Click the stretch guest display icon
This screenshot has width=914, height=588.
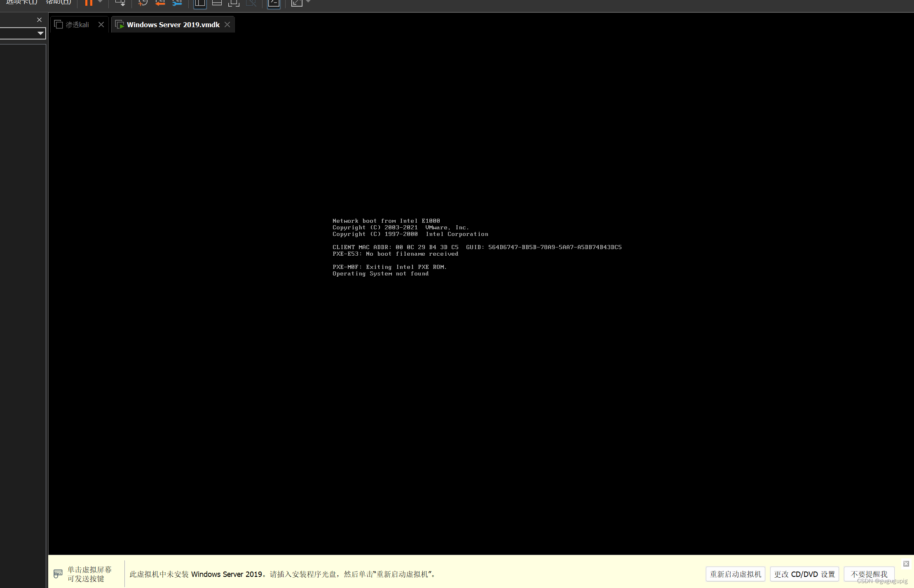pyautogui.click(x=297, y=2)
